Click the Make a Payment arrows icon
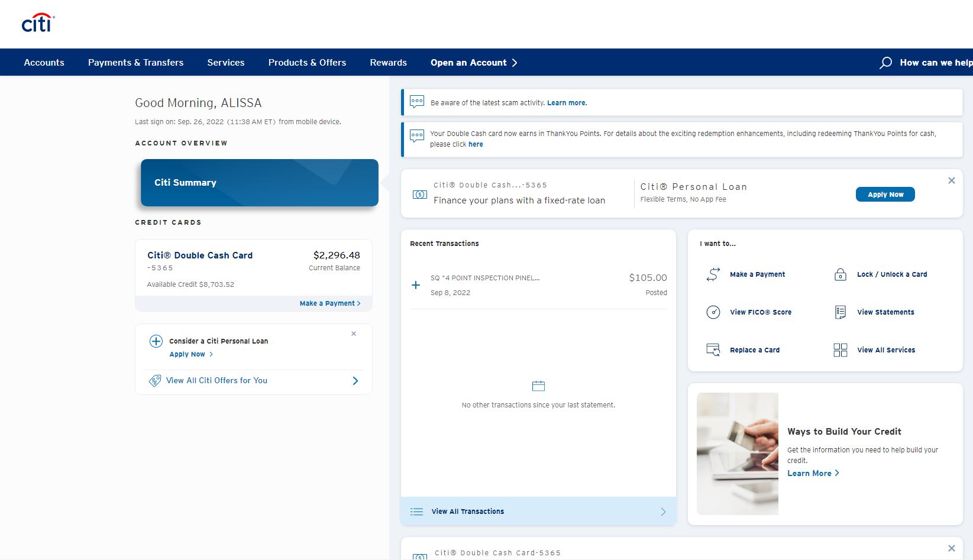Viewport: 973px width, 560px height. point(713,274)
